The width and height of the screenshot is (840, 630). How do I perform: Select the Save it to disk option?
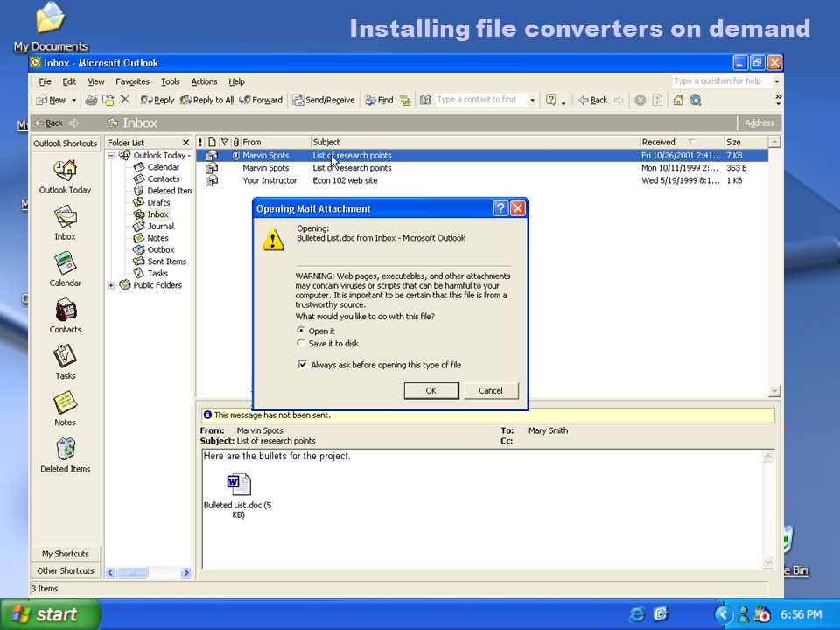[x=300, y=343]
